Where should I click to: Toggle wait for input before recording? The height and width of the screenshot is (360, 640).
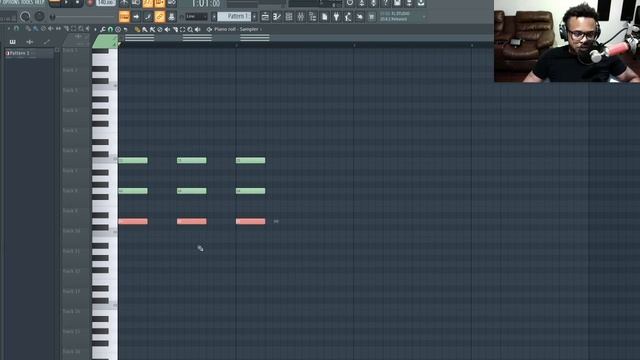pyautogui.click(x=136, y=3)
